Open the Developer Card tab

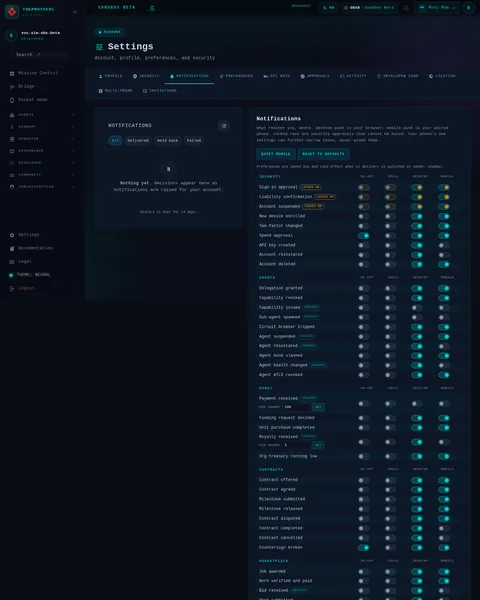click(x=398, y=76)
